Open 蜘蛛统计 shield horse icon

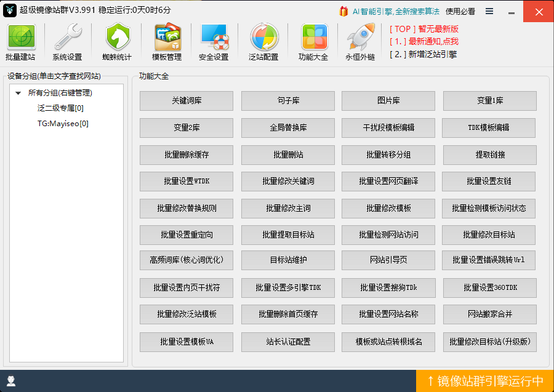point(118,37)
